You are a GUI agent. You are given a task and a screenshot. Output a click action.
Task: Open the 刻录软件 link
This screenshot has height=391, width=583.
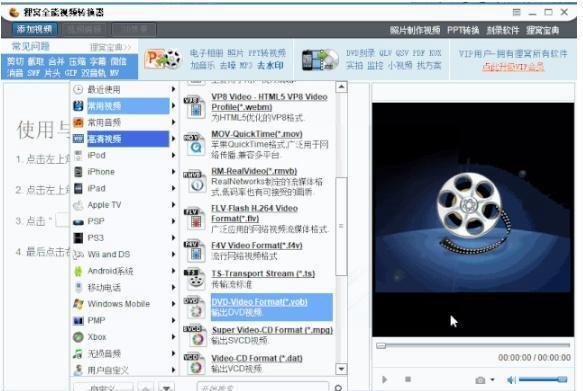click(503, 30)
